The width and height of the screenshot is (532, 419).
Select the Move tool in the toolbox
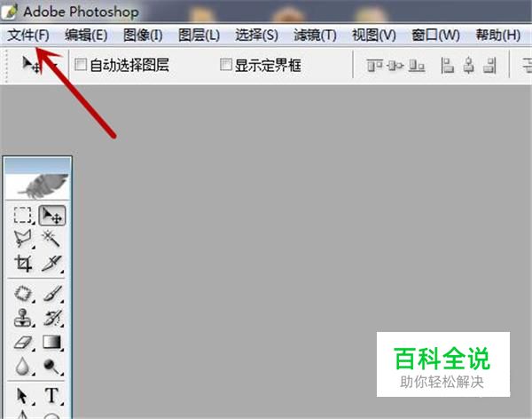[52, 216]
